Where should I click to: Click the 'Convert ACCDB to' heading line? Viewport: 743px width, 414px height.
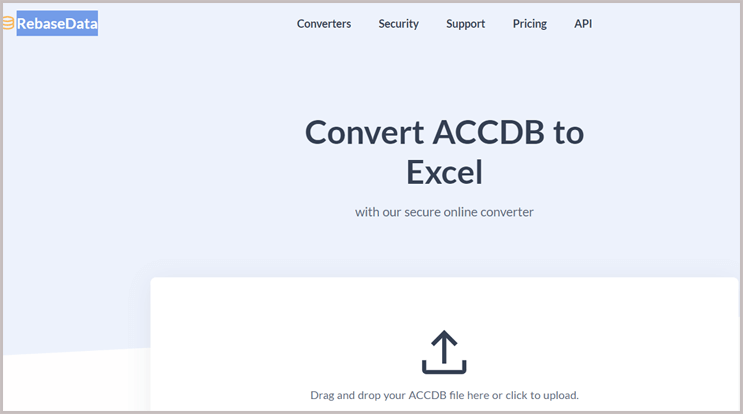(x=444, y=132)
